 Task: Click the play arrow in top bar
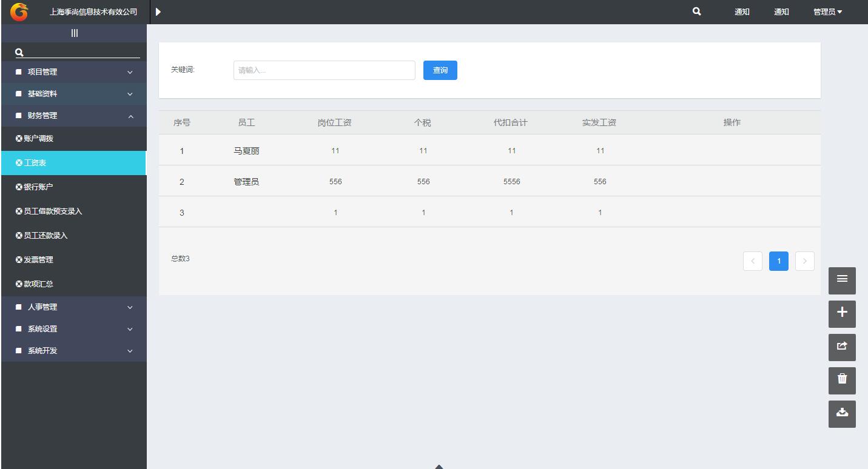point(158,12)
